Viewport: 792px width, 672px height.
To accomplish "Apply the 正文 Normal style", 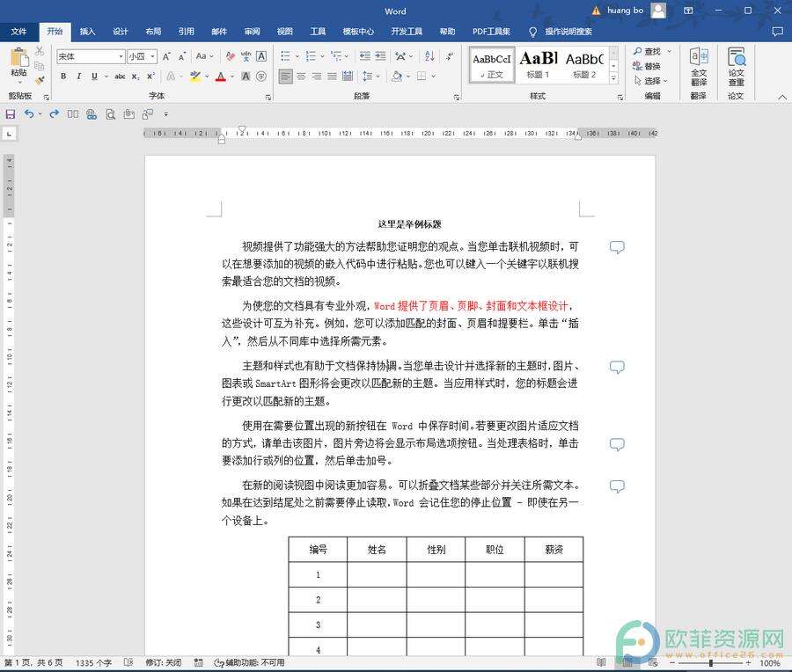I will click(x=491, y=64).
